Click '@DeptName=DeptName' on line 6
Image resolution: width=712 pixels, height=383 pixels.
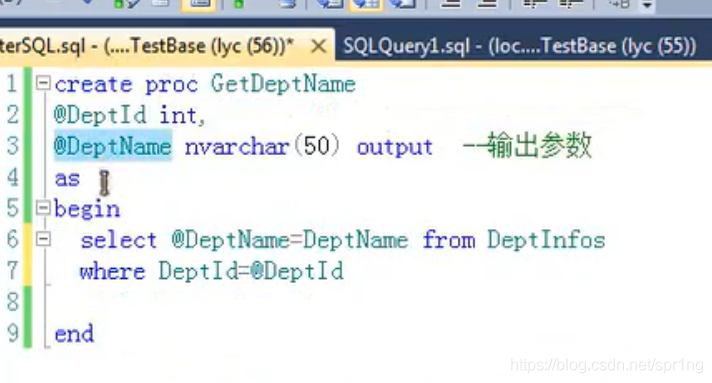click(x=290, y=240)
